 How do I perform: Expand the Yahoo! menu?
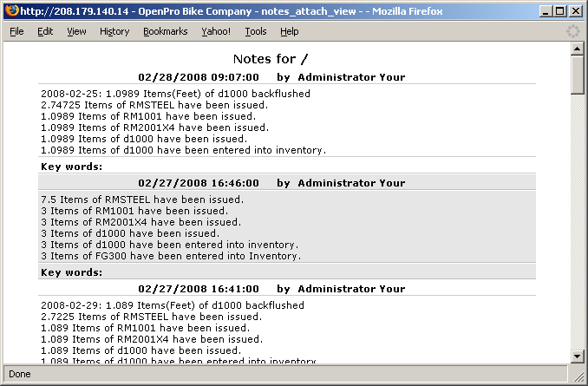(216, 31)
